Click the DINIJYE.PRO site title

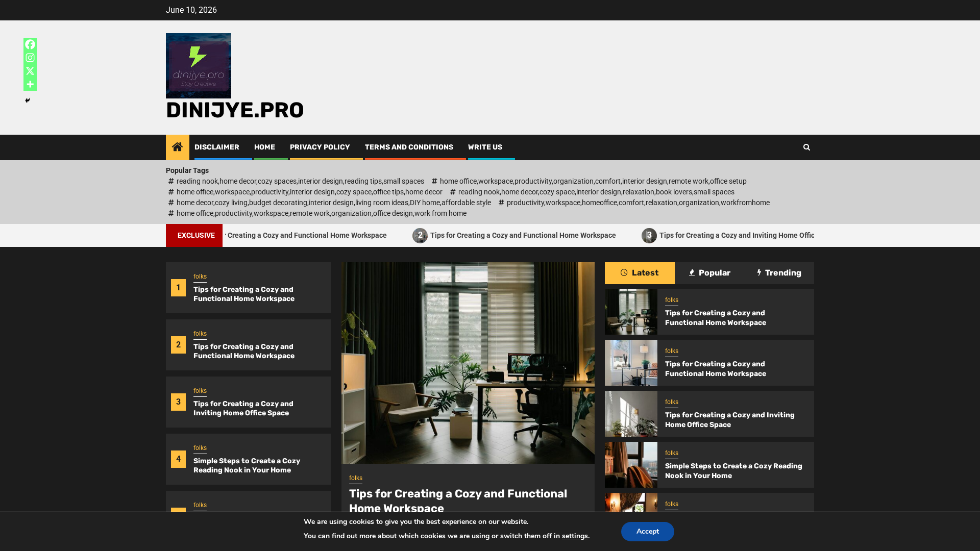tap(235, 110)
